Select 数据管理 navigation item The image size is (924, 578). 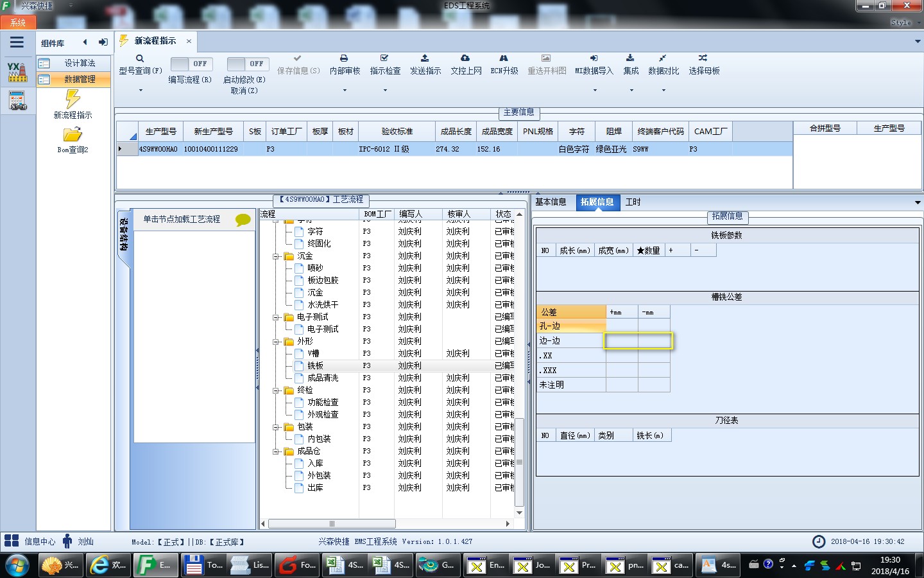pos(73,79)
